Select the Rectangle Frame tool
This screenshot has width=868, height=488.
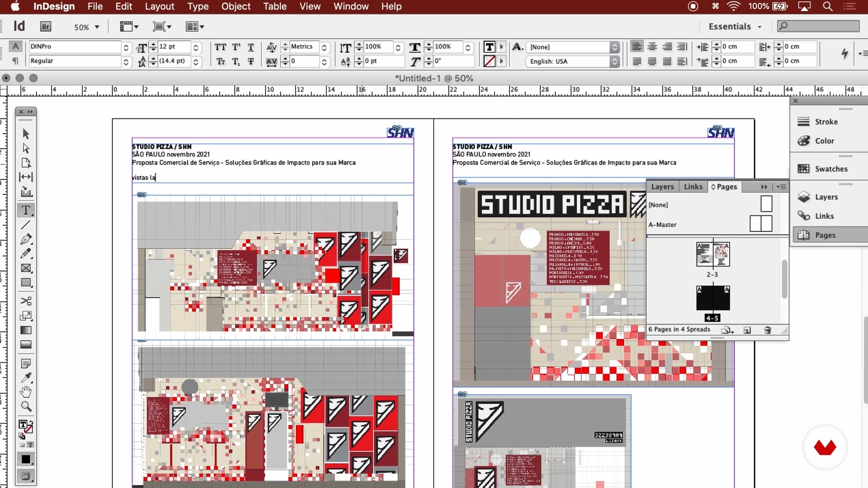(26, 268)
